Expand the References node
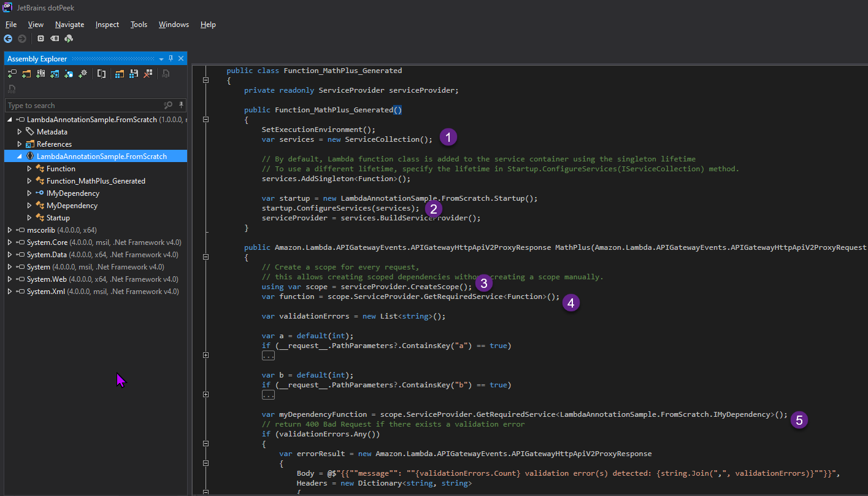Viewport: 868px width, 496px height. (19, 144)
